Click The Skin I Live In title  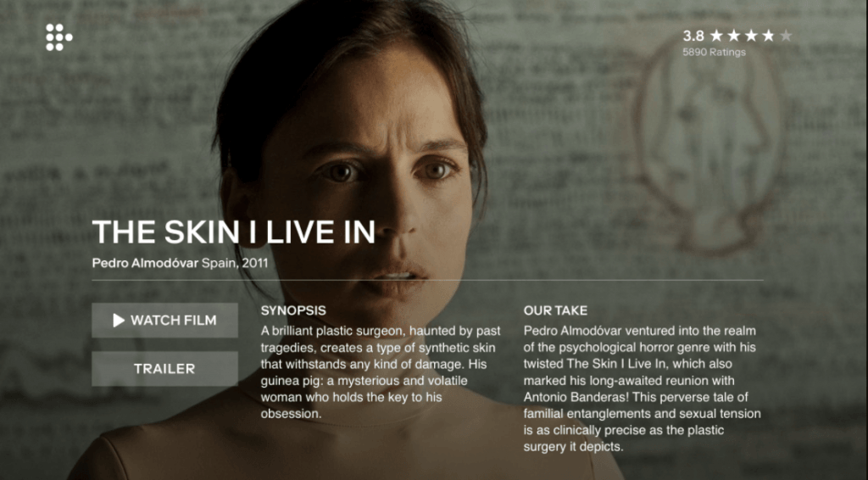(234, 232)
